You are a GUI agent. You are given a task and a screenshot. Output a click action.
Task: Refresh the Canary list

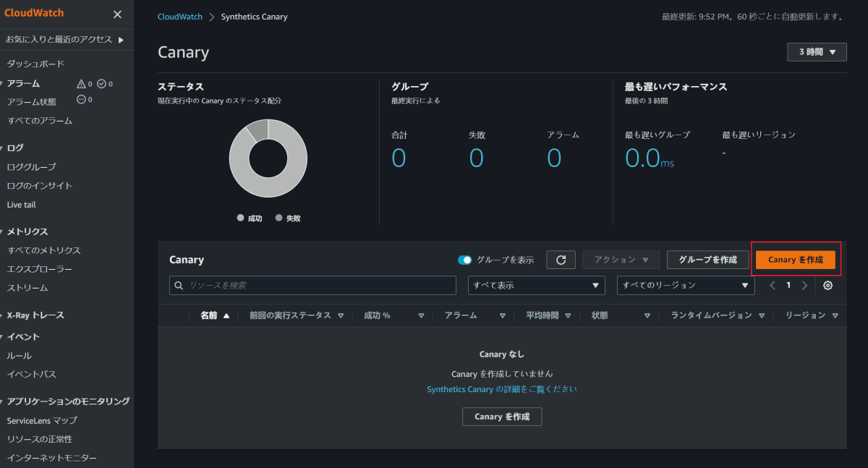(561, 260)
